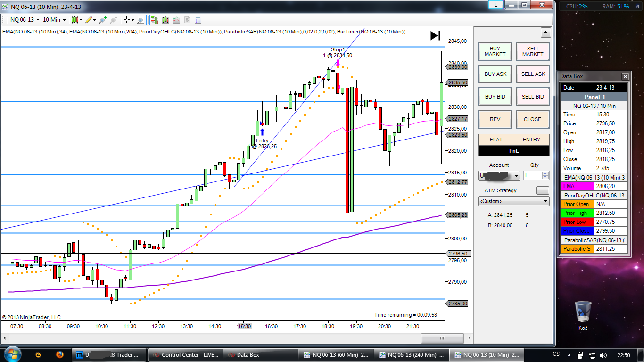Click the L link button in title bar
The width and height of the screenshot is (644, 362).
click(x=495, y=5)
